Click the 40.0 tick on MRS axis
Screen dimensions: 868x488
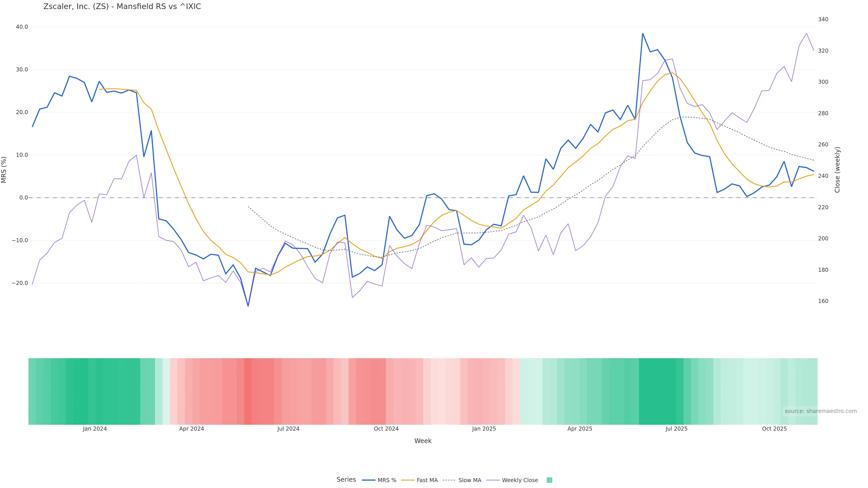pyautogui.click(x=22, y=27)
